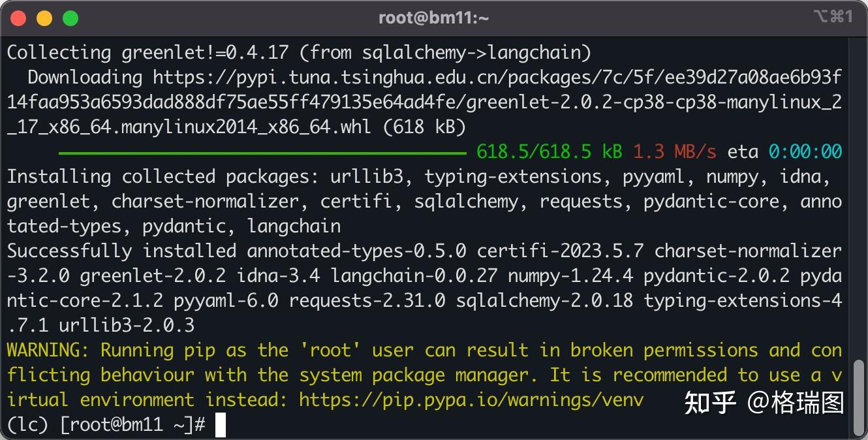Click the green download progress bar
868x440 pixels.
pyautogui.click(x=262, y=153)
